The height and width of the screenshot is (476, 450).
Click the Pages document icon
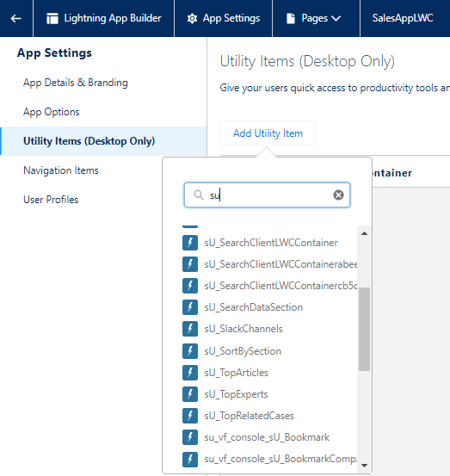pyautogui.click(x=291, y=19)
